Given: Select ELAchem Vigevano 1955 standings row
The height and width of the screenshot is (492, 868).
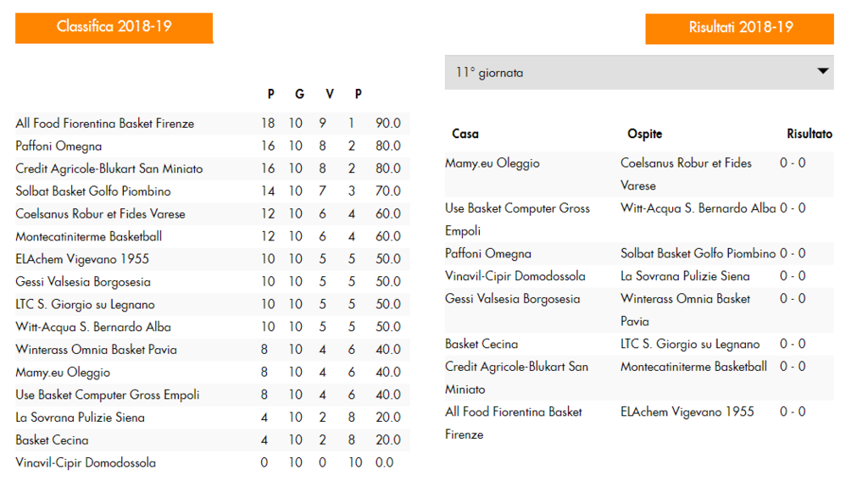Looking at the screenshot, I should (x=213, y=259).
